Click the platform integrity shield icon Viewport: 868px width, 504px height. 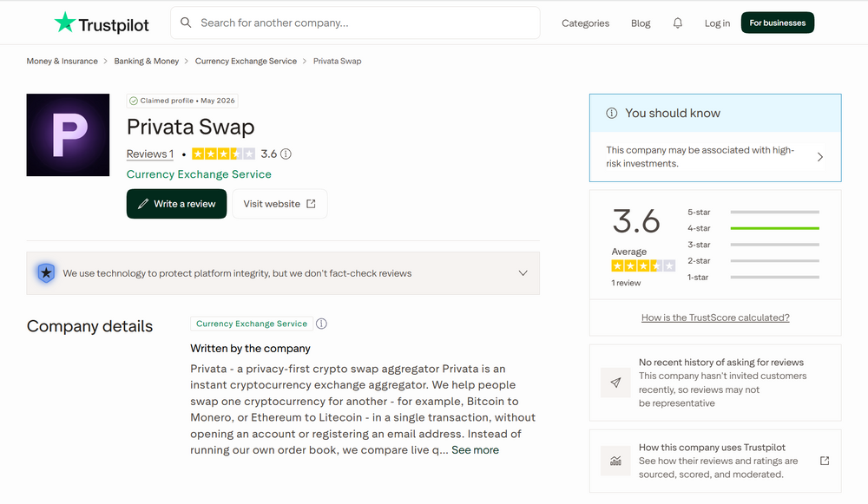(x=47, y=273)
